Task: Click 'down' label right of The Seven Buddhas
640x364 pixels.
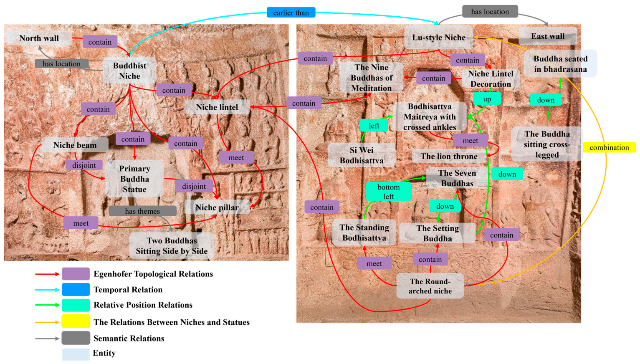Action: coord(507,174)
